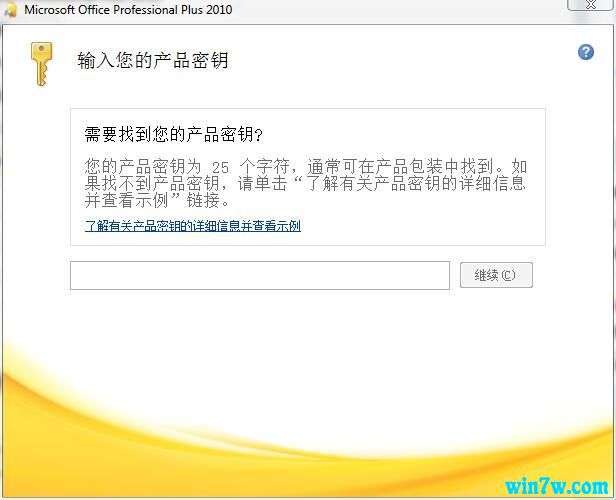
Task: Open the 了解有关产品密钥的详细信息并查看示例 link
Action: (192, 226)
